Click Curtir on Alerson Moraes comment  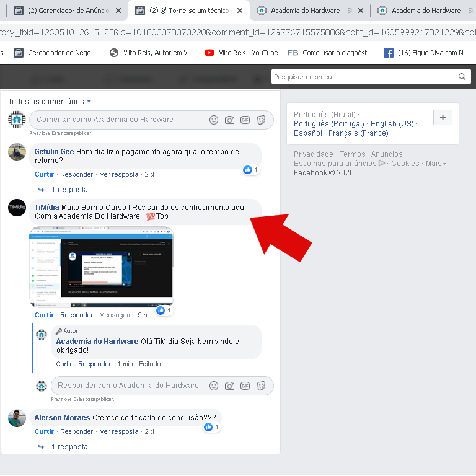coord(44,431)
